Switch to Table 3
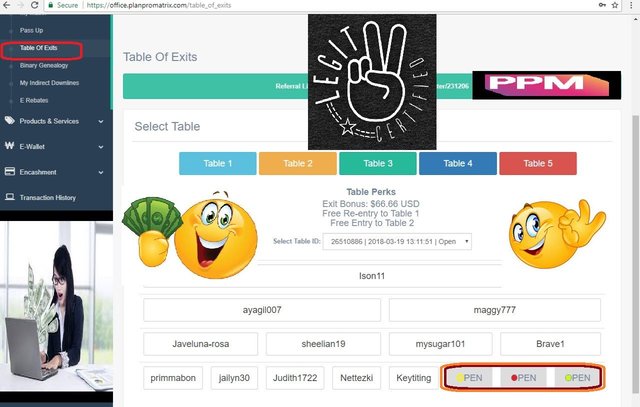This screenshot has width=640, height=407. pos(378,163)
